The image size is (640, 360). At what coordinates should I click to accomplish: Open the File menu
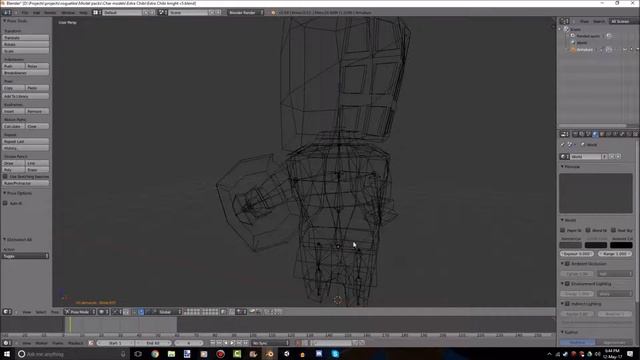(25, 13)
